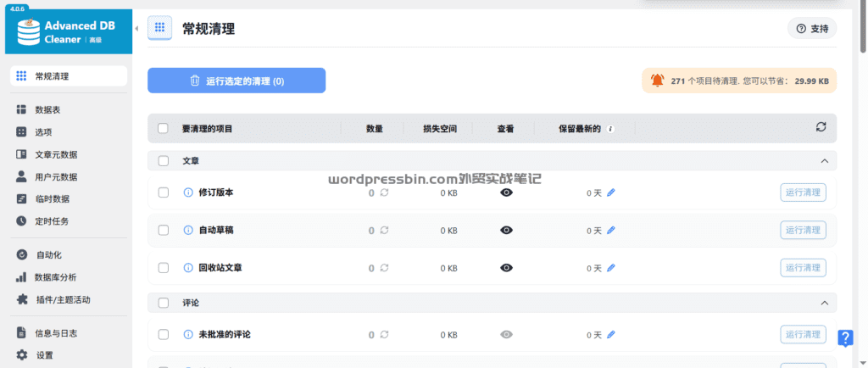Screen dimensions: 868x368
Task: Check the 文章 group checkbox
Action: pos(164,161)
